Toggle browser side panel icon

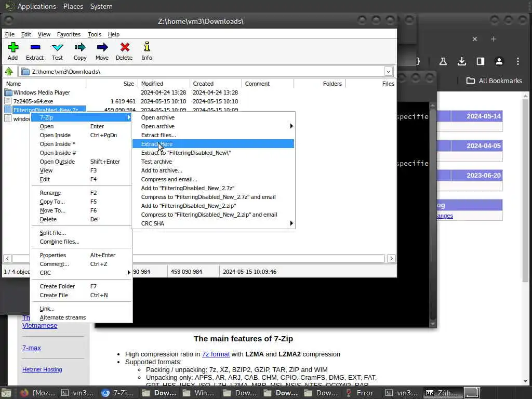[x=480, y=61]
